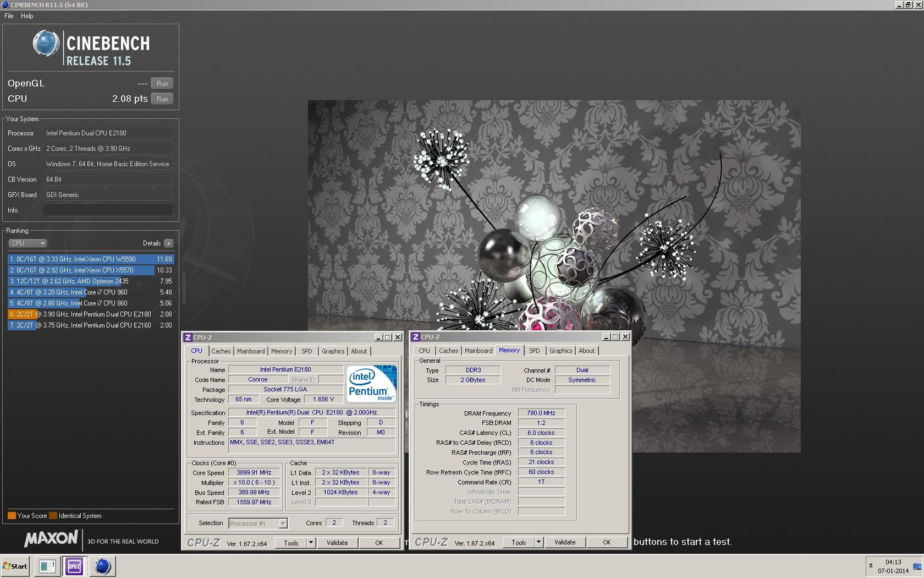
Task: Switch to Memory tab in left CPU-Z
Action: [x=282, y=351]
